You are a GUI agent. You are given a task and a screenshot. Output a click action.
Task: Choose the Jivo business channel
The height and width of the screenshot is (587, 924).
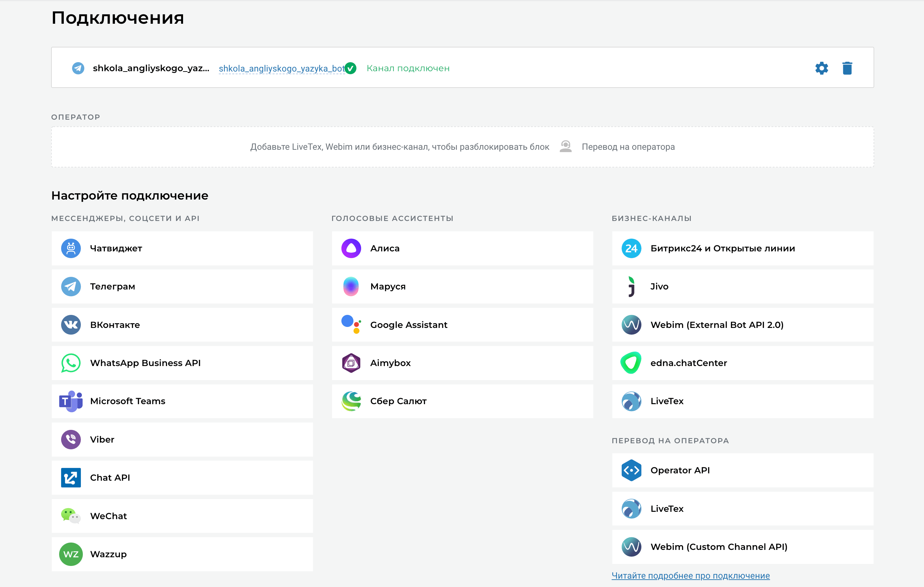[x=743, y=286]
